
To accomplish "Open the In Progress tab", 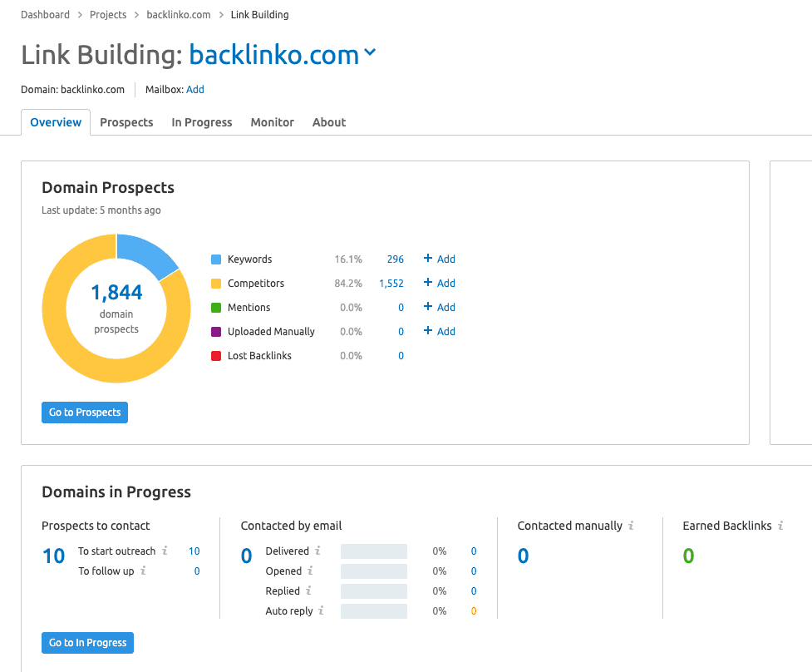I will pyautogui.click(x=202, y=122).
